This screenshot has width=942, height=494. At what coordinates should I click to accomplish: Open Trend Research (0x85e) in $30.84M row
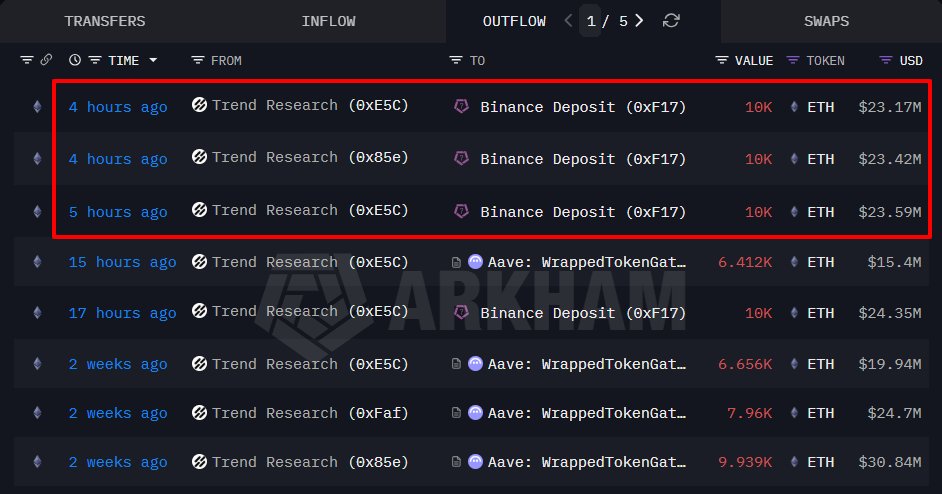310,462
